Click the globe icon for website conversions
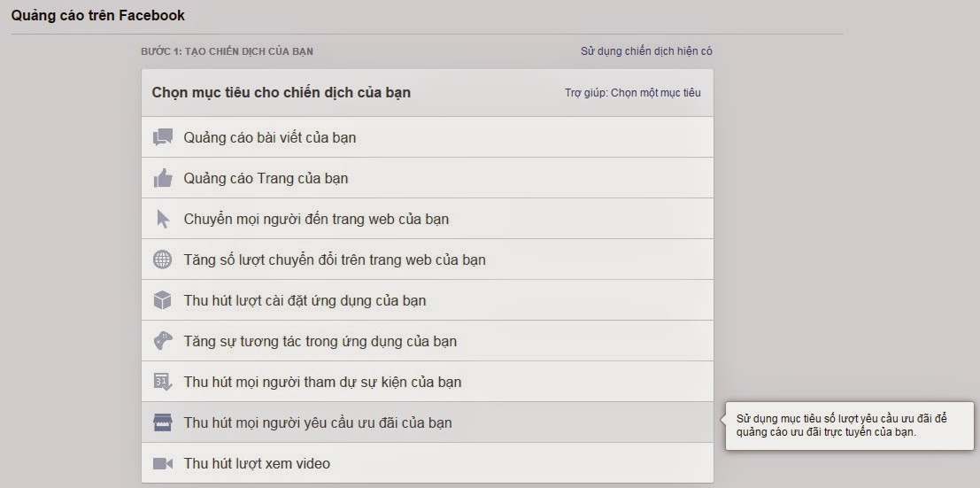Image resolution: width=980 pixels, height=488 pixels. 163,259
